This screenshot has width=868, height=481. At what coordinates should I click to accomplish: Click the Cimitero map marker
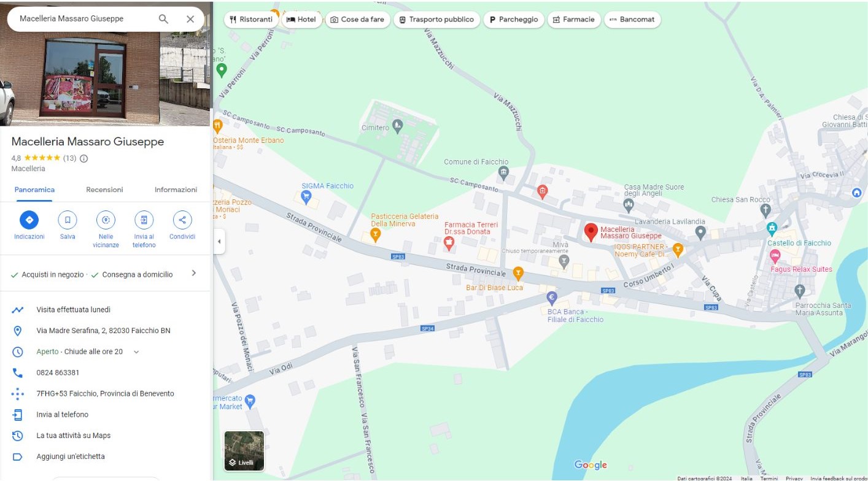397,128
